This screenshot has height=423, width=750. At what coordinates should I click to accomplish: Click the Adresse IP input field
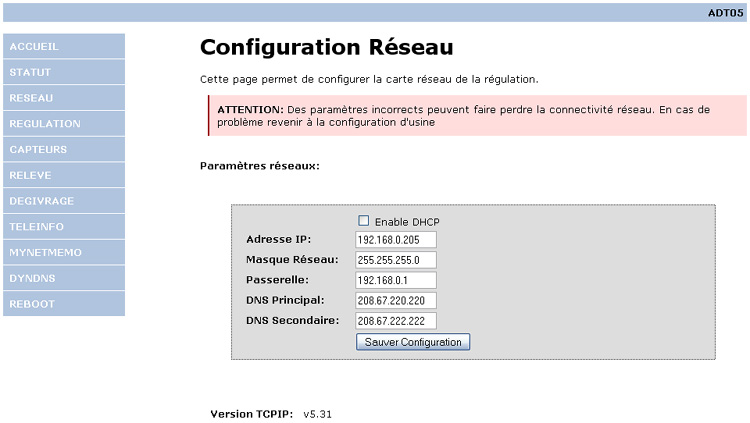(x=395, y=239)
